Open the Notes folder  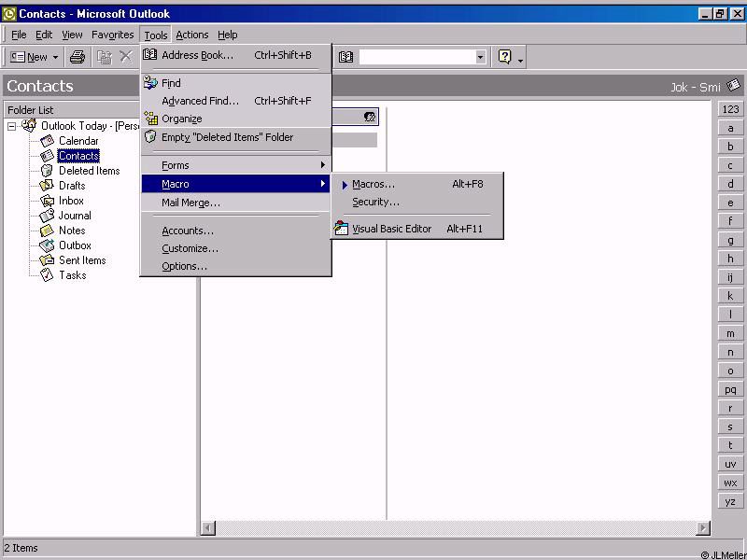click(72, 231)
